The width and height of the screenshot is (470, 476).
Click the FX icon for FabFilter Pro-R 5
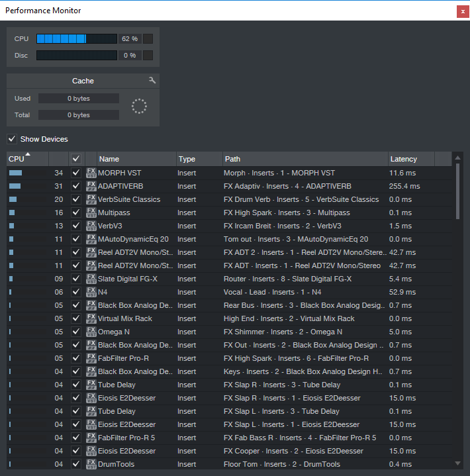pyautogui.click(x=91, y=438)
